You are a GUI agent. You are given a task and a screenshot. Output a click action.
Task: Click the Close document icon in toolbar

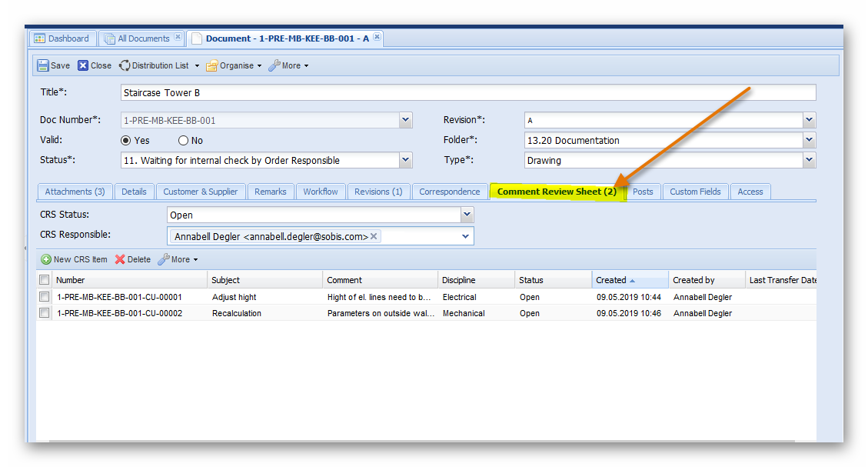tap(83, 66)
